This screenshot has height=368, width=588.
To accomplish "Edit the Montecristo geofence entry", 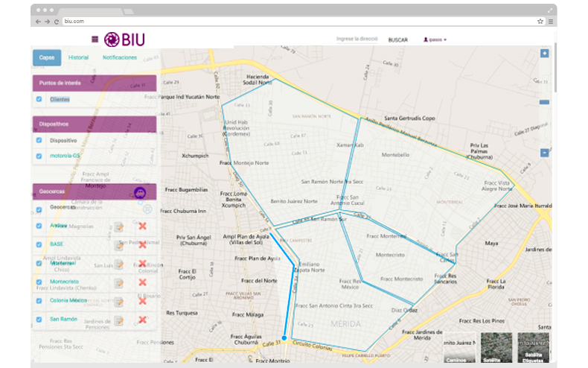I will click(x=118, y=282).
